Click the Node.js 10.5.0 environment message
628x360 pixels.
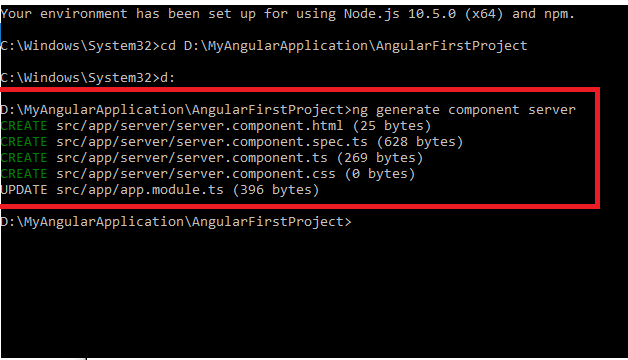tap(288, 14)
